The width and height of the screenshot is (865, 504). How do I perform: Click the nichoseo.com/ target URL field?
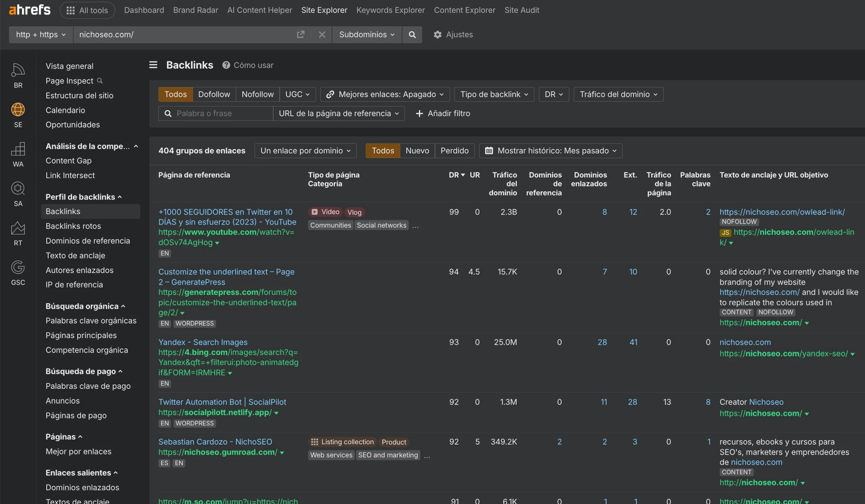click(x=186, y=35)
